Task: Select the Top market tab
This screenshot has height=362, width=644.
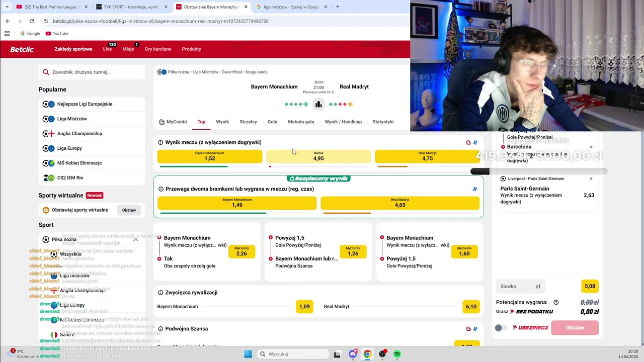Action: click(201, 122)
